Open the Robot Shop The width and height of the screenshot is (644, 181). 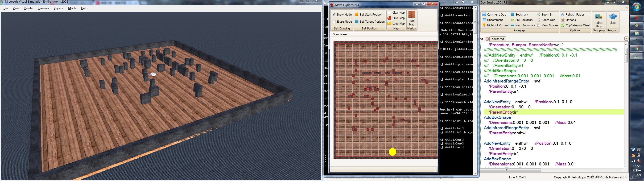tap(599, 21)
